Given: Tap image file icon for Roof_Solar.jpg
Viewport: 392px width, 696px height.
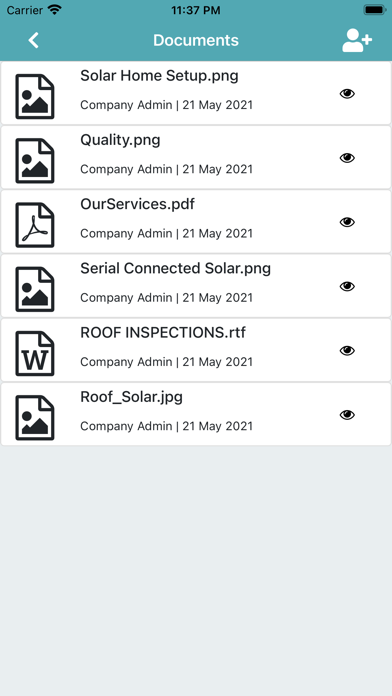Looking at the screenshot, I should click(x=35, y=418).
